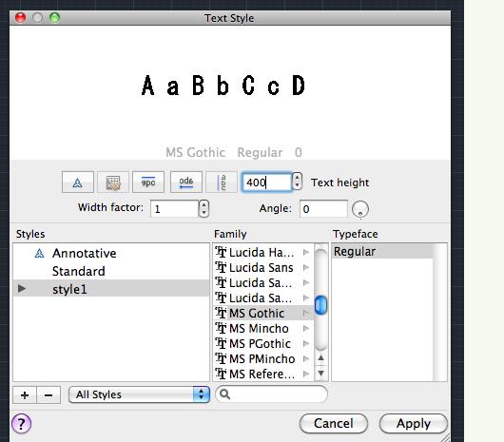Screen dimensions: 504x442
Task: Toggle the upside down text button
Action: 148,183
